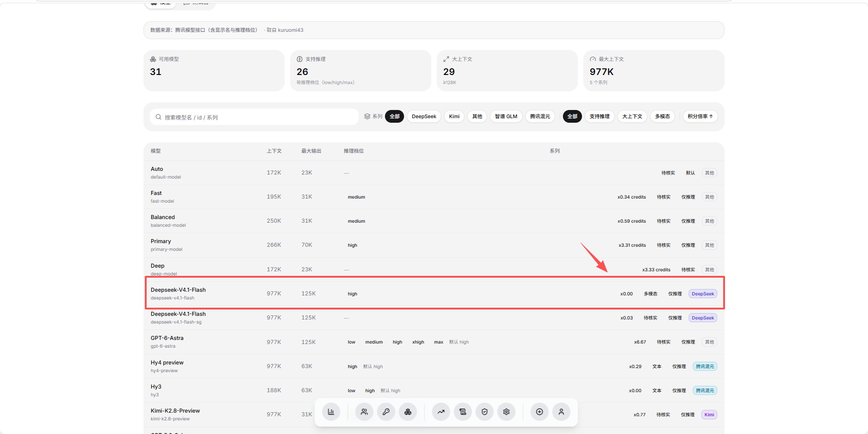The width and height of the screenshot is (868, 434).
Task: Select the stacked cubes models icon in dock
Action: (408, 412)
